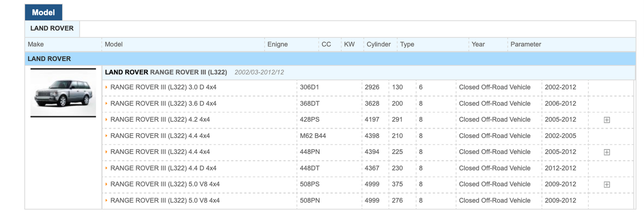This screenshot has width=644, height=215.
Task: Click the engine code 448DT
Action: click(x=310, y=168)
